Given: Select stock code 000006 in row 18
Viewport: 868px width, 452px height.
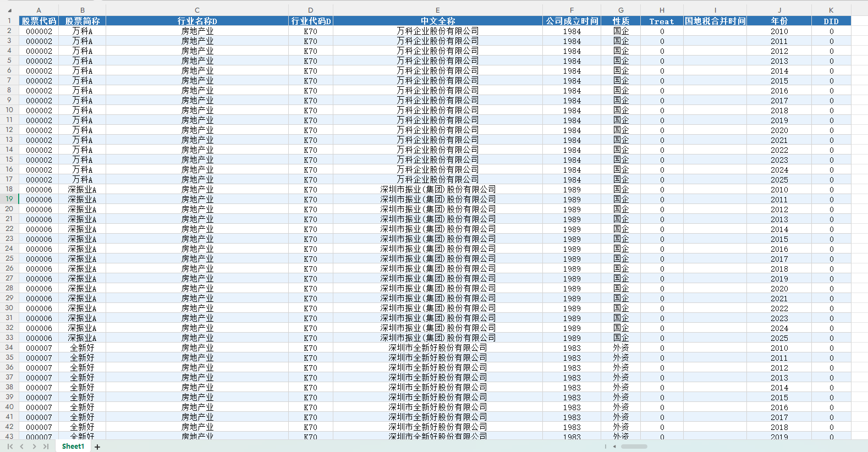Looking at the screenshot, I should coord(39,189).
